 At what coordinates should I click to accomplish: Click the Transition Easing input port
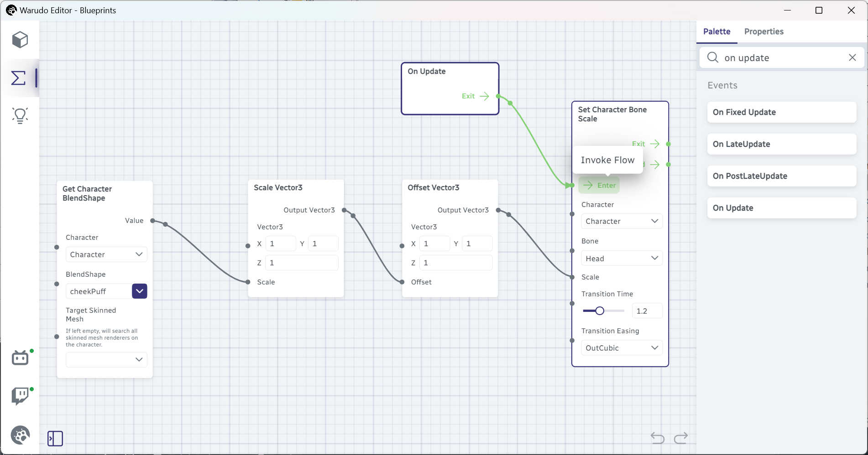(572, 340)
